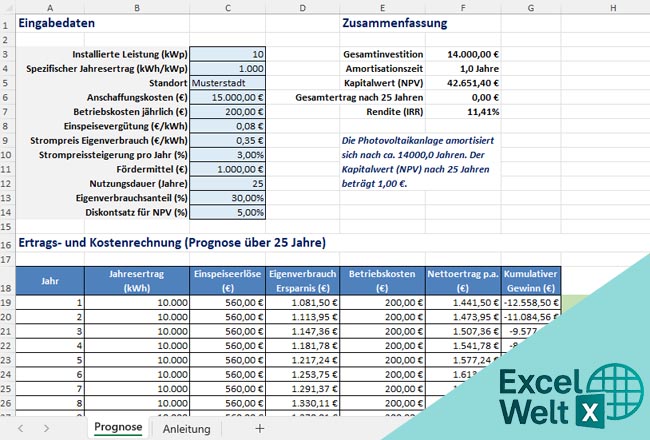Click the next sheet navigation arrow
Image resolution: width=650 pixels, height=440 pixels.
click(47, 428)
